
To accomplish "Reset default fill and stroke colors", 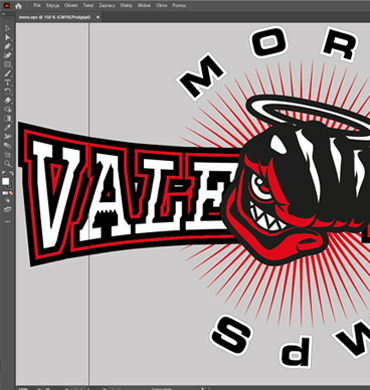I will point(4,174).
